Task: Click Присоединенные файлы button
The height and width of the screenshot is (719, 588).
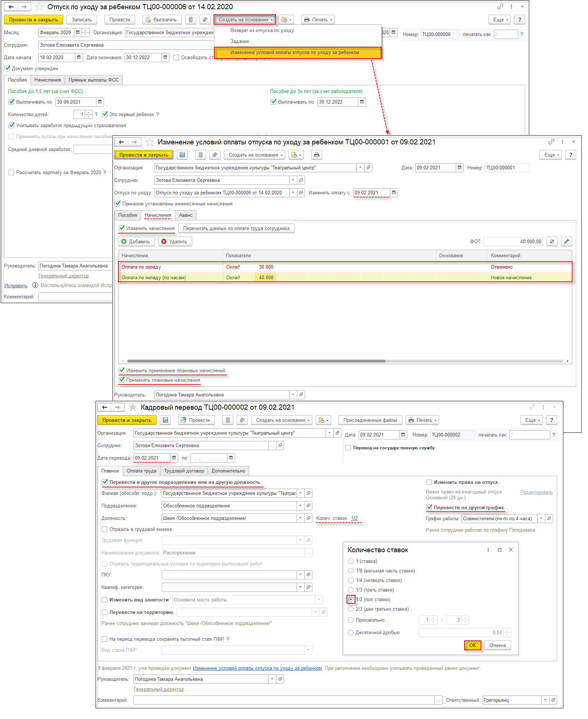Action: point(370,420)
